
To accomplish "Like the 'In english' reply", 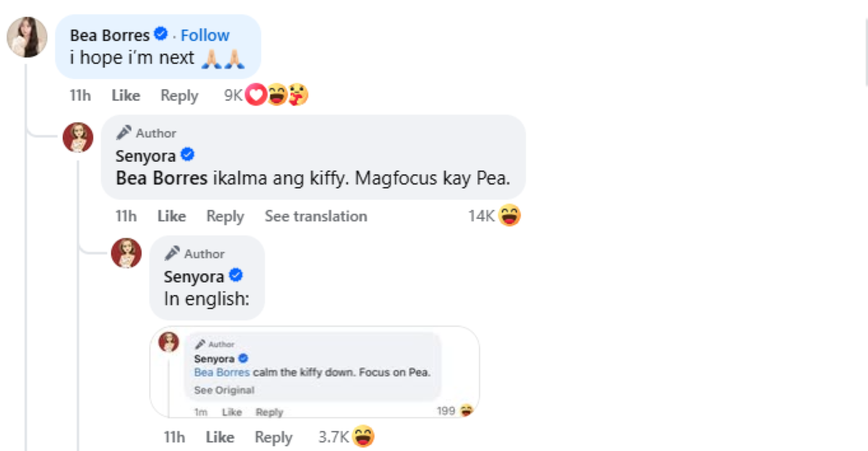I will [x=220, y=437].
